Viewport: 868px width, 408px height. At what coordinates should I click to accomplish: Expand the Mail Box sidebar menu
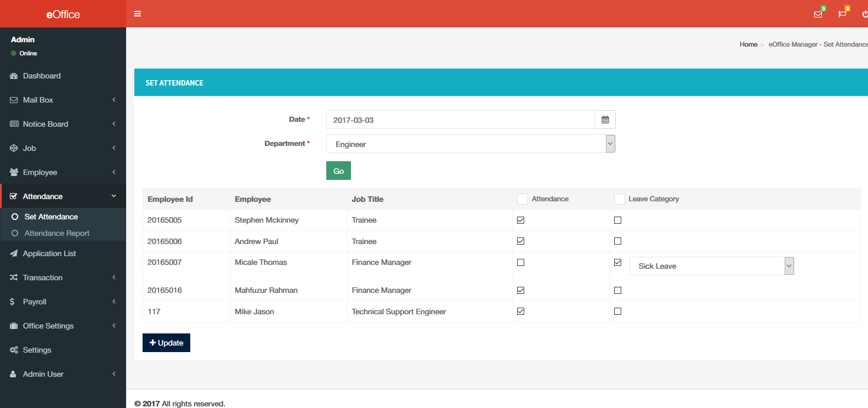coord(38,100)
